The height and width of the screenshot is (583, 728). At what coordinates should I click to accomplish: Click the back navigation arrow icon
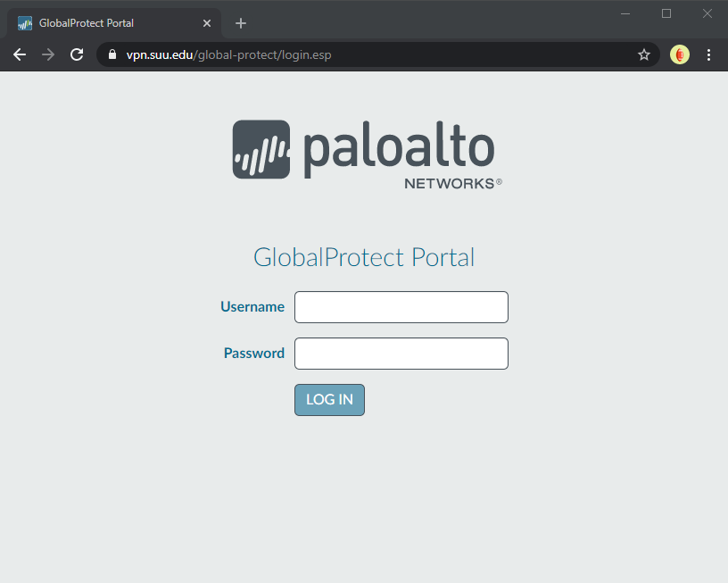point(20,54)
